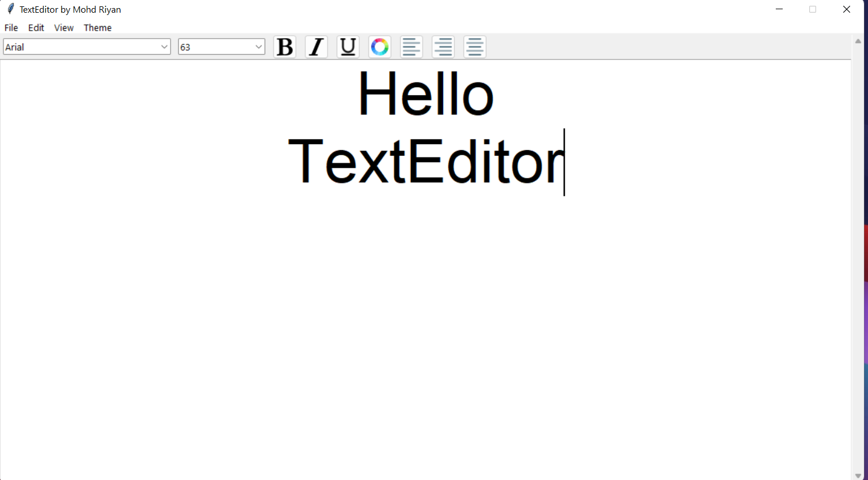Open the Arial font family dropdown
This screenshot has height=480, width=868.
(x=165, y=47)
